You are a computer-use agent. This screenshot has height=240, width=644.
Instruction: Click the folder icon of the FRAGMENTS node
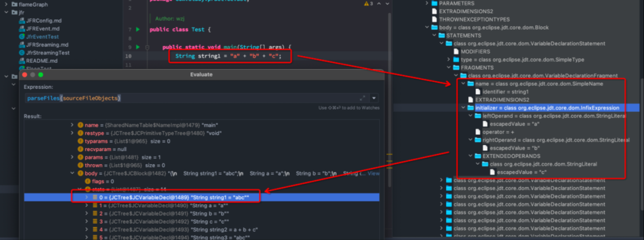click(x=456, y=67)
